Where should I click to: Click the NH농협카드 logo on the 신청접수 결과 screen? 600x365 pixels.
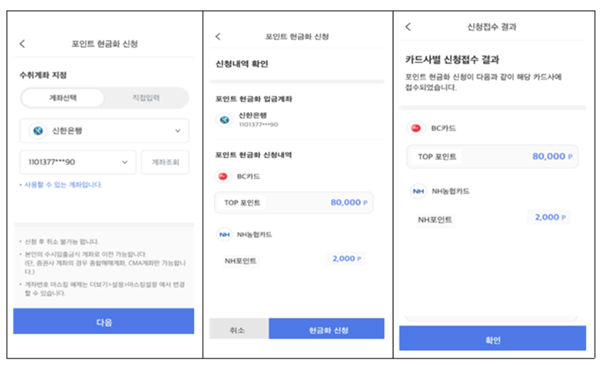pyautogui.click(x=418, y=191)
